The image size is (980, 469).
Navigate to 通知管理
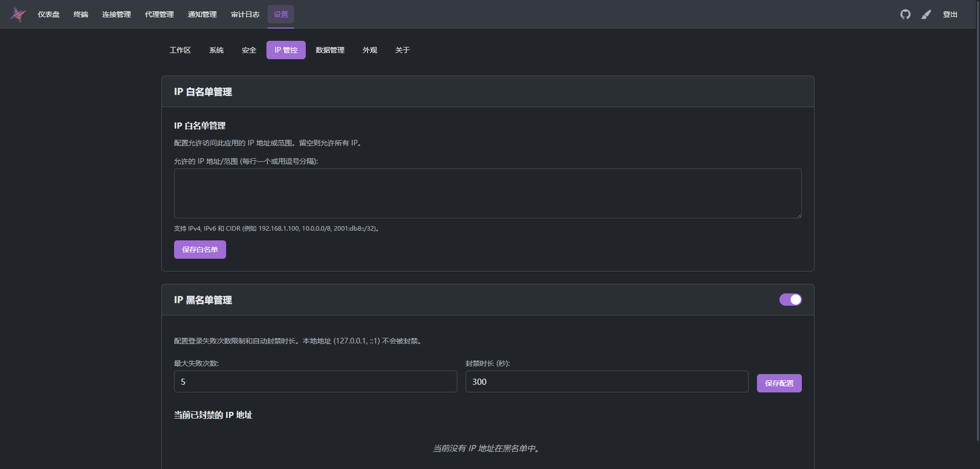(x=202, y=14)
